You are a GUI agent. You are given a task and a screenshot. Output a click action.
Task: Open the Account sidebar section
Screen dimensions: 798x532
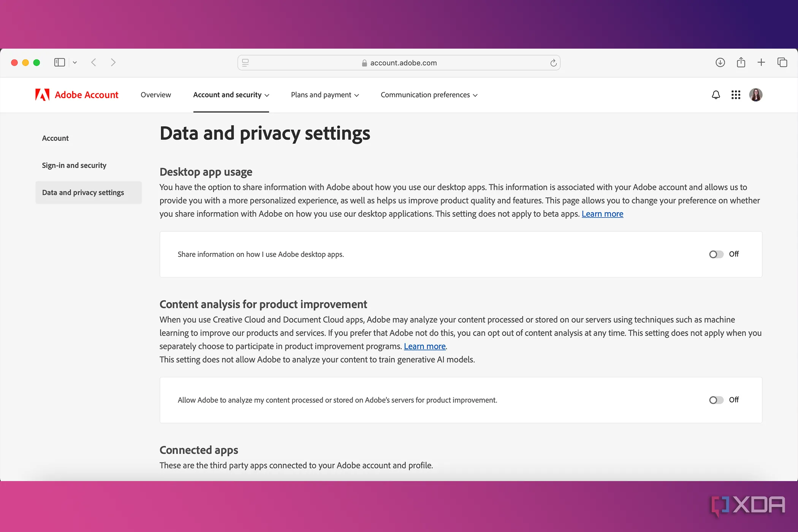coord(55,138)
